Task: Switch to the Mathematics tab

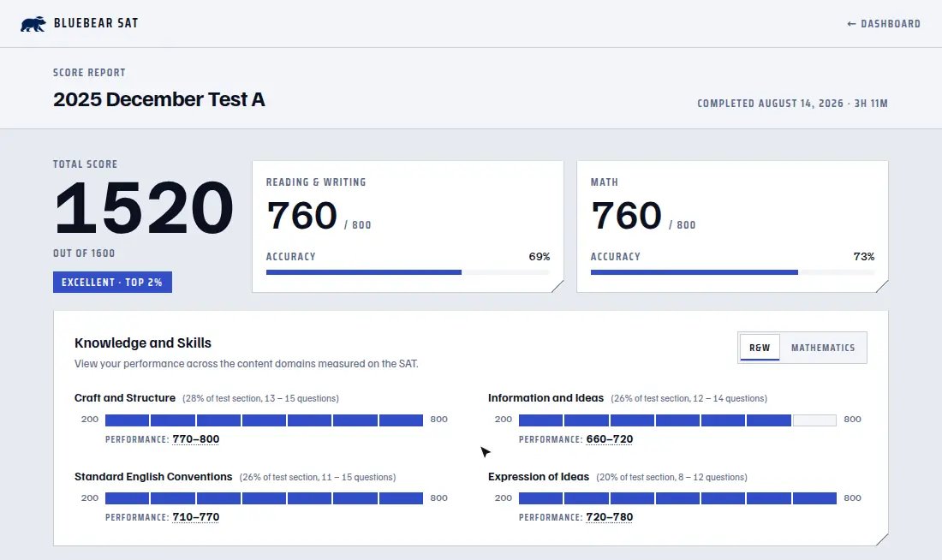Action: click(822, 348)
